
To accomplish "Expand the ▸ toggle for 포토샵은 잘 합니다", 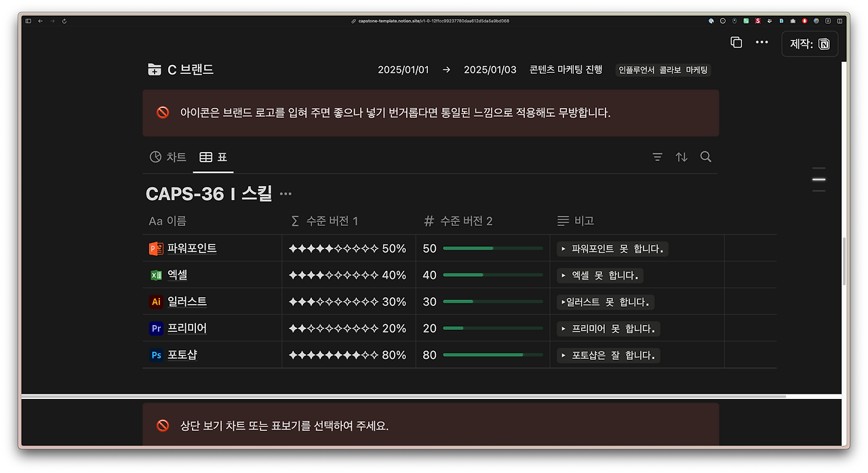I will tap(562, 355).
